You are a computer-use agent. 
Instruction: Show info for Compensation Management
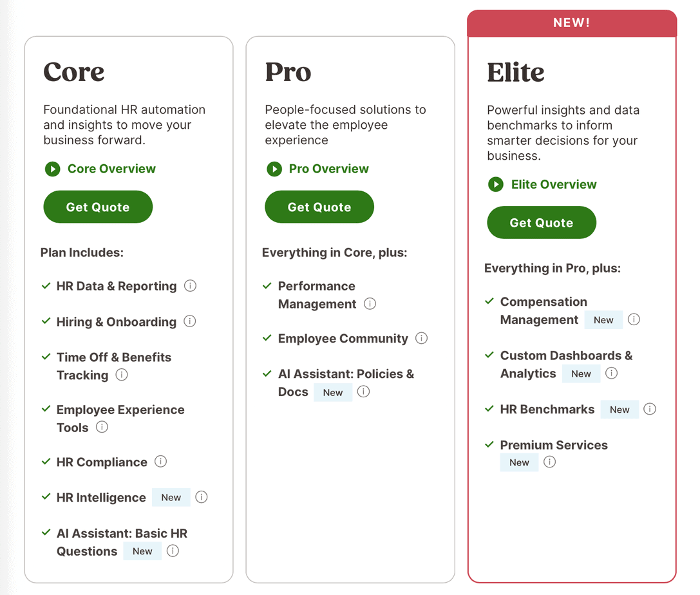tap(634, 319)
